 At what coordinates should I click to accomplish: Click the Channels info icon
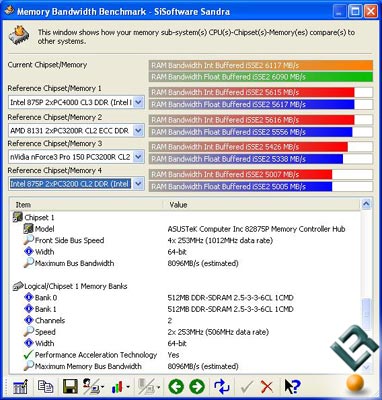pyautogui.click(x=29, y=320)
